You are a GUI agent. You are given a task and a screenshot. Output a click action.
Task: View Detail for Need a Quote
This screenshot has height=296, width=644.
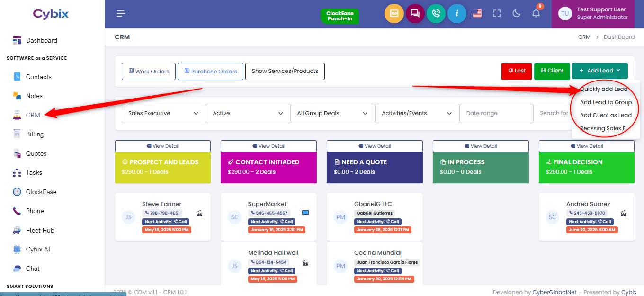coord(375,146)
